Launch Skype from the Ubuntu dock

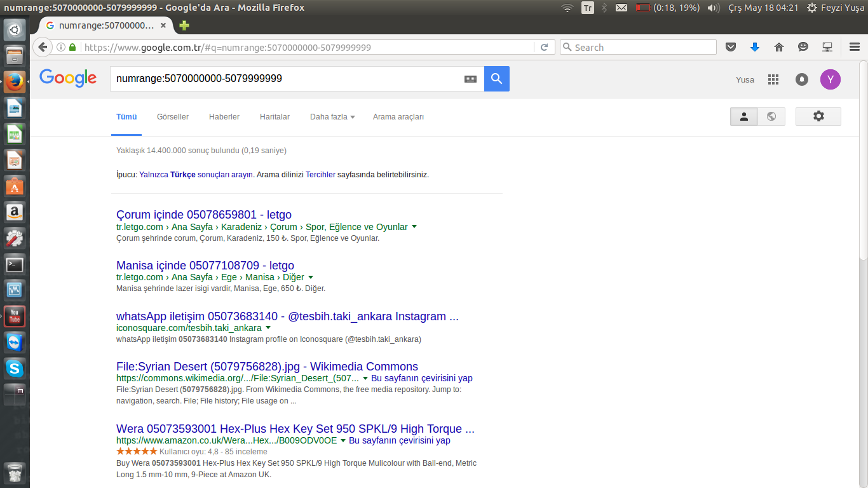pos(15,368)
